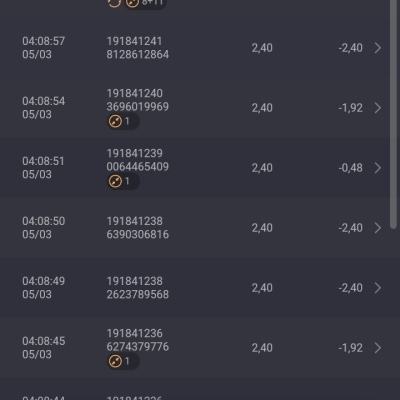
Task: Select round ID ending 0064465409
Action: click(138, 160)
